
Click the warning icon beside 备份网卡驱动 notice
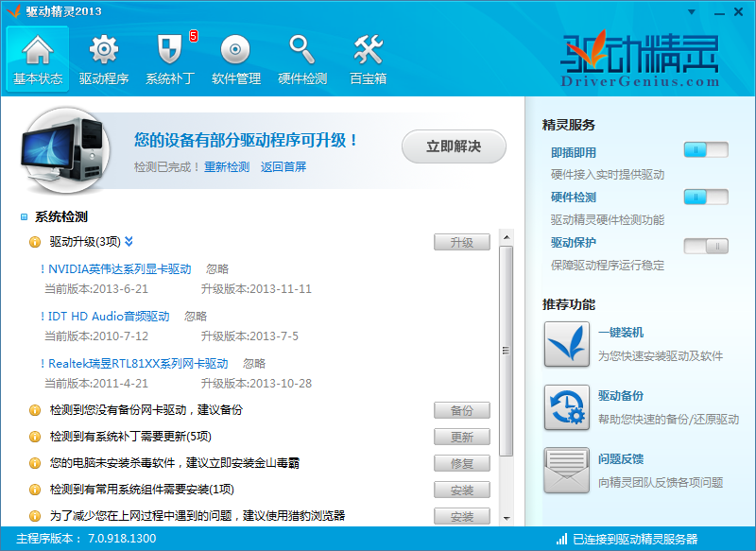[35, 410]
